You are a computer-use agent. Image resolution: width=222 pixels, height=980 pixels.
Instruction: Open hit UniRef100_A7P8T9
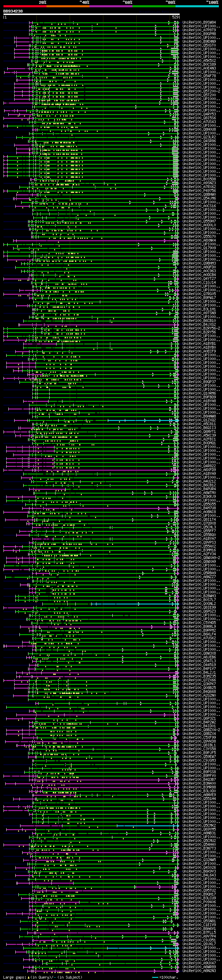point(199,30)
